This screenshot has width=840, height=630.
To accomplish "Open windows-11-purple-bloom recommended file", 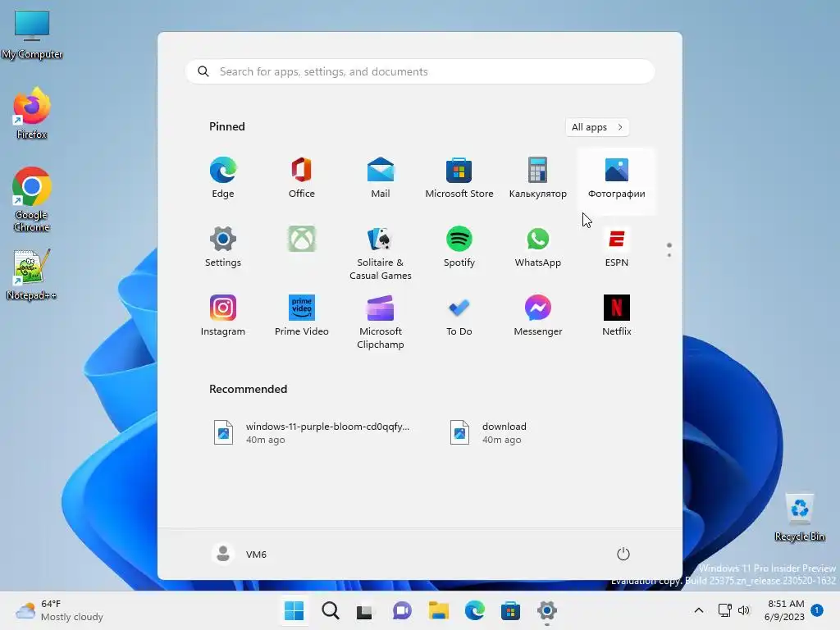I will coord(312,433).
